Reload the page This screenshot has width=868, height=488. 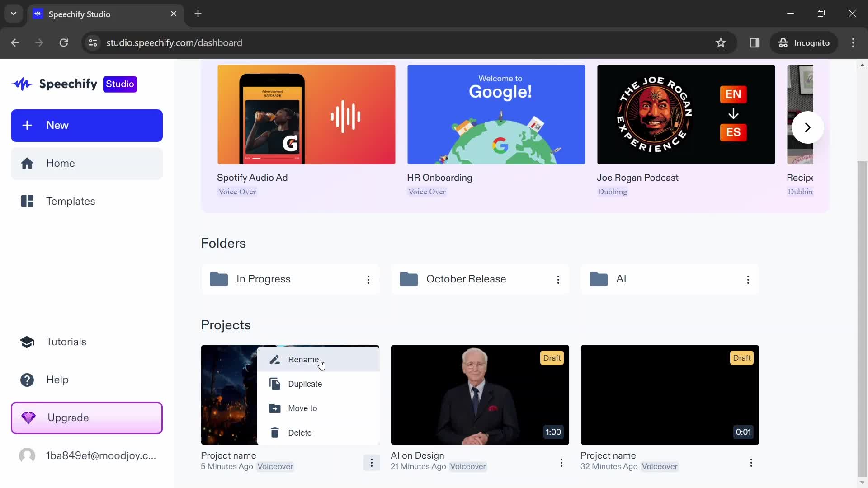pyautogui.click(x=64, y=43)
